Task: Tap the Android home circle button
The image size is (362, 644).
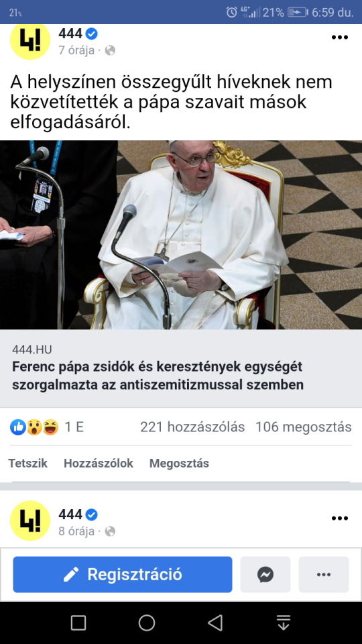Action: [x=147, y=623]
